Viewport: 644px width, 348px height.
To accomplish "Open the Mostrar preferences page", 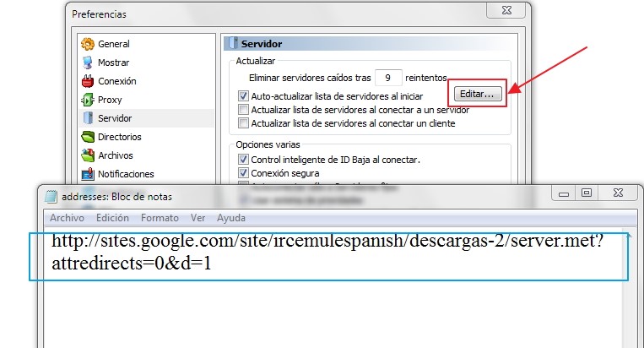I will 113,63.
